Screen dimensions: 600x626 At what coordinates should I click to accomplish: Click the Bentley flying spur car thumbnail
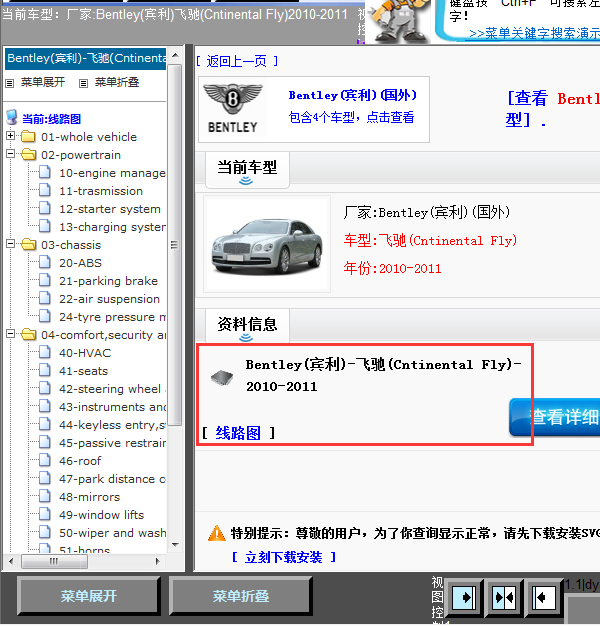tap(267, 244)
